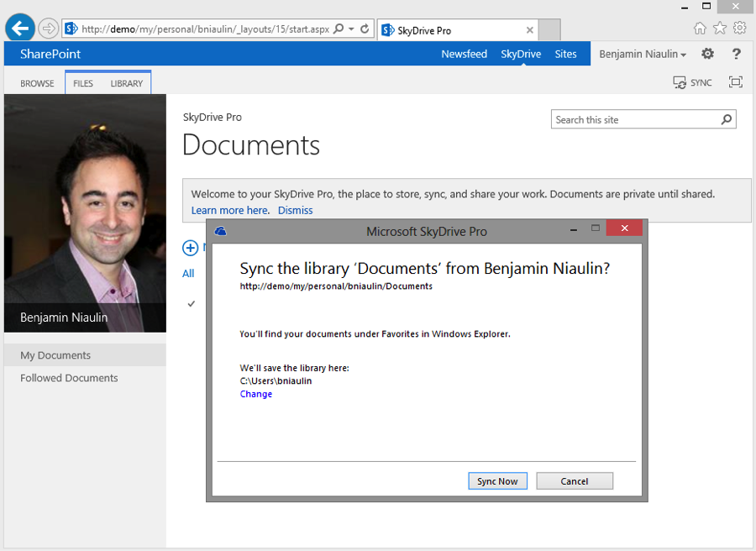Expand the Benjamin Niaulin account menu
Screen dimensions: 756x551
click(643, 54)
